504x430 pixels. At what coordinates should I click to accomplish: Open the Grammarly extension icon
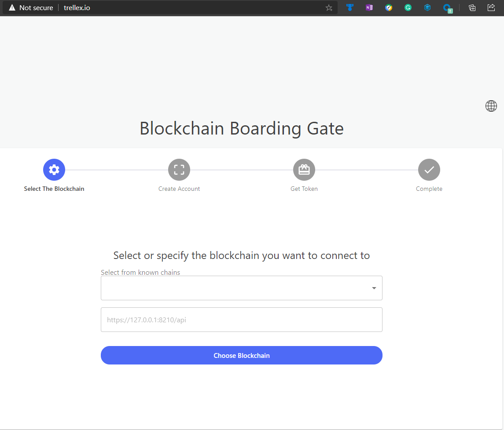[408, 7]
